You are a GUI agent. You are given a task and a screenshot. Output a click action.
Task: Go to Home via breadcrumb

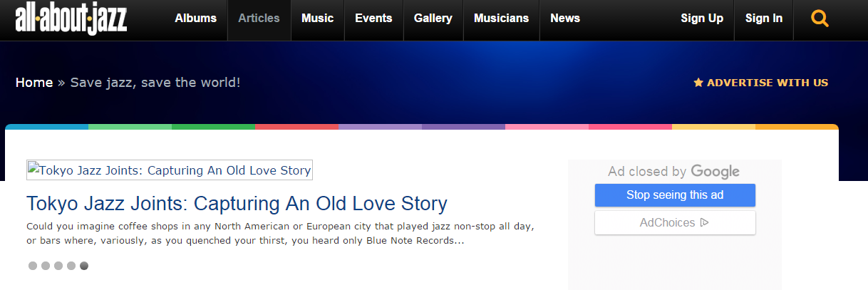click(34, 83)
